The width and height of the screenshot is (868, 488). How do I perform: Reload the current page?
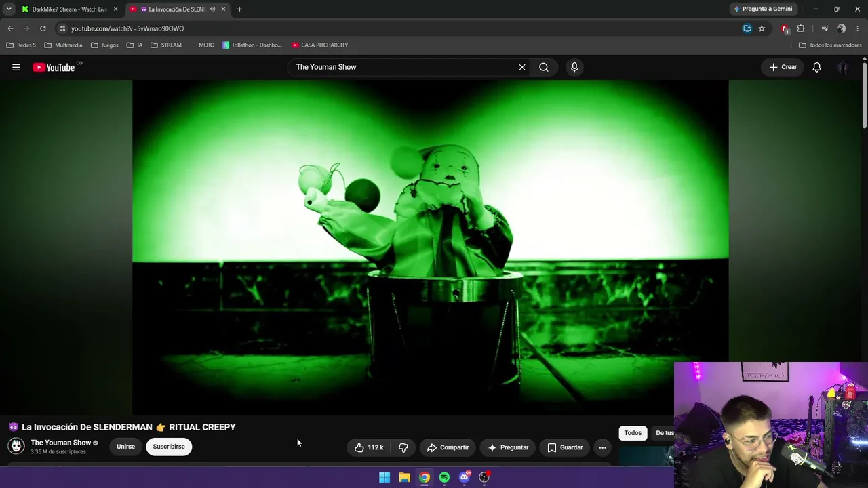point(43,28)
